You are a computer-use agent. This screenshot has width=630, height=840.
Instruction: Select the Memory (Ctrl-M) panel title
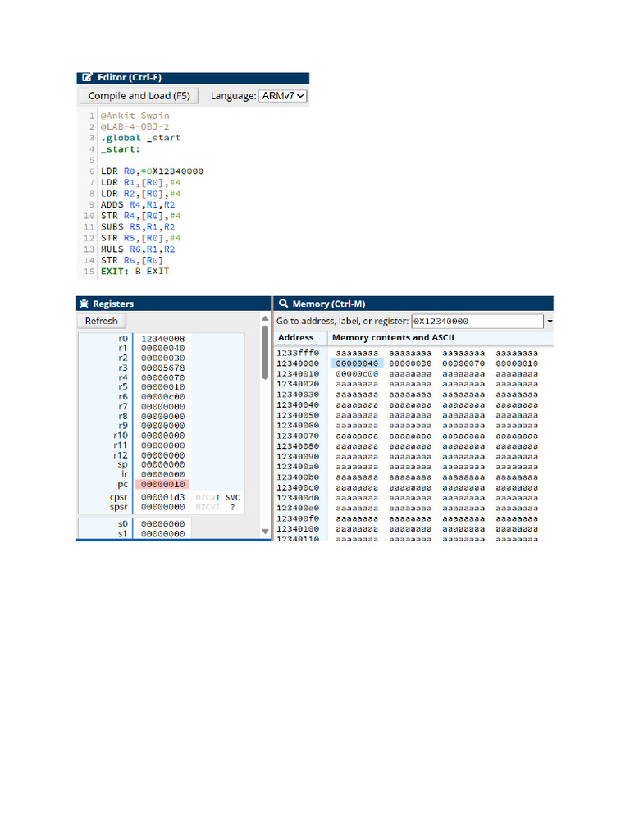(329, 304)
